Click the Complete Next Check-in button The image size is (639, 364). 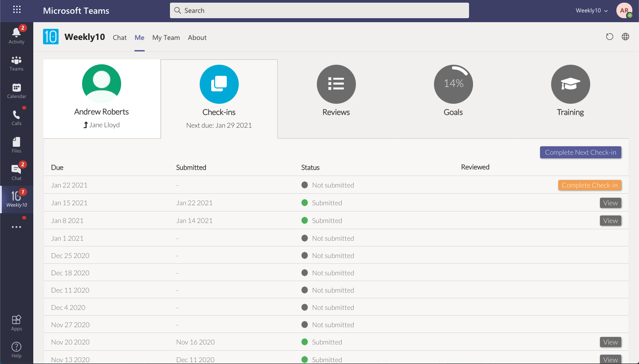pos(580,152)
